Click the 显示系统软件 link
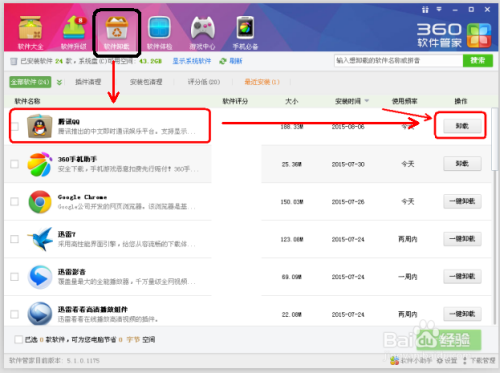 (x=192, y=61)
